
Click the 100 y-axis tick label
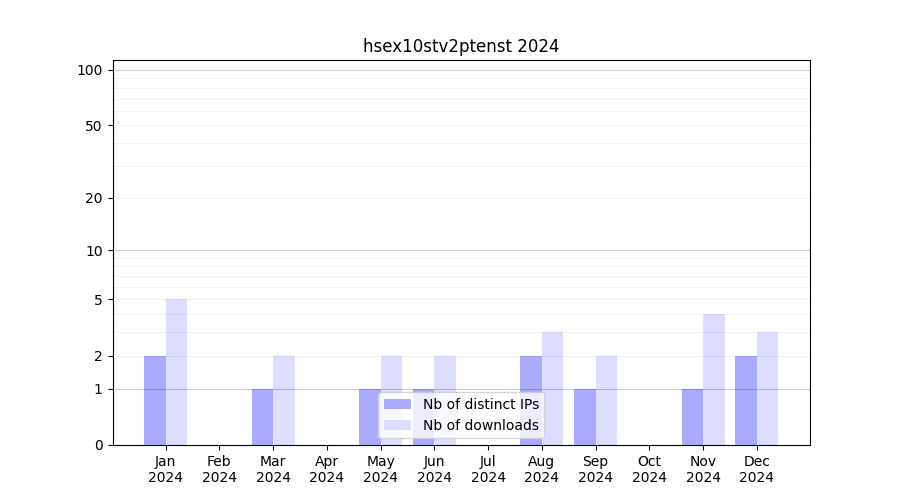click(90, 70)
